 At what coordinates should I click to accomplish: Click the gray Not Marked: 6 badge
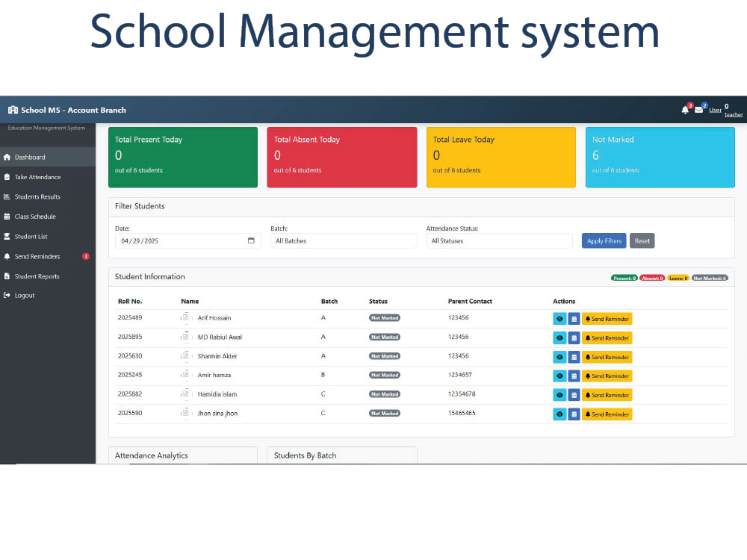click(x=710, y=278)
